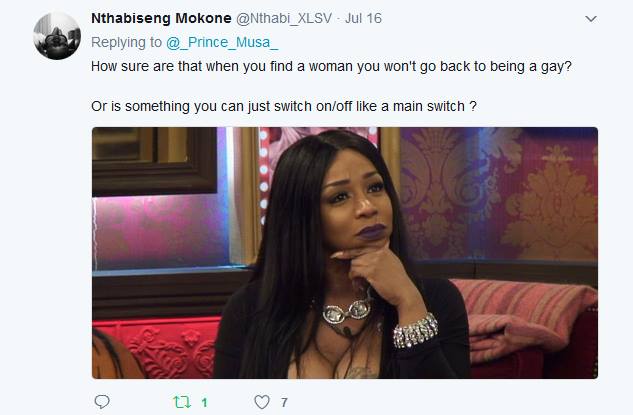The width and height of the screenshot is (633, 415).
Task: Open Nthabiseng Mokone's profile avatar
Action: 57,36
